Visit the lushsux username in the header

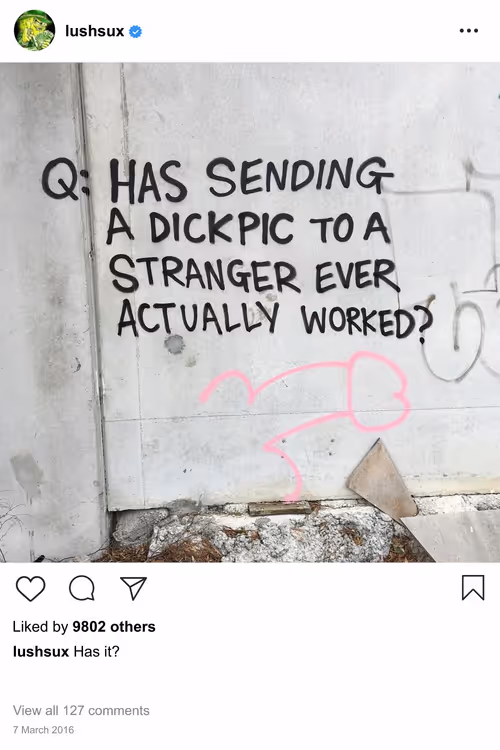[x=94, y=31]
